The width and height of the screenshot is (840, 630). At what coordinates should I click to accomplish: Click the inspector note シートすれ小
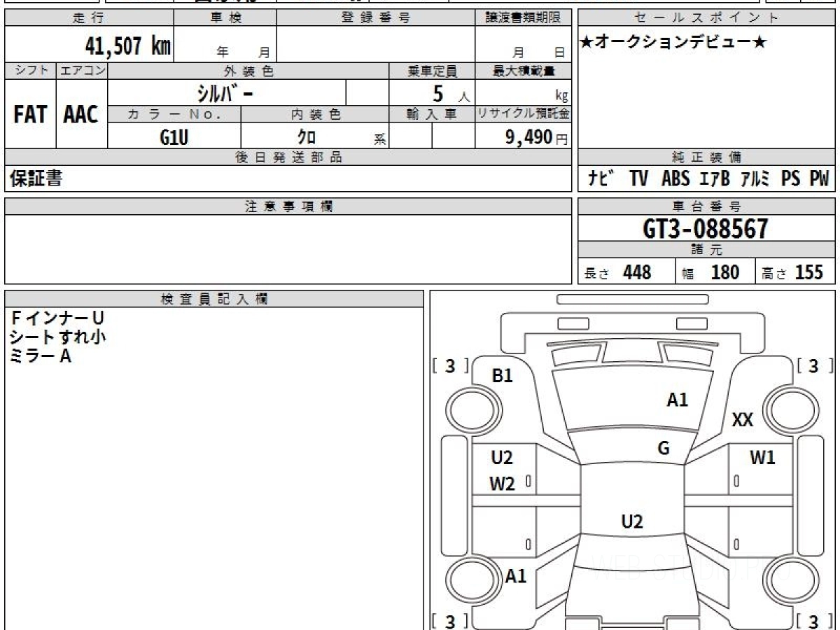pos(57,337)
